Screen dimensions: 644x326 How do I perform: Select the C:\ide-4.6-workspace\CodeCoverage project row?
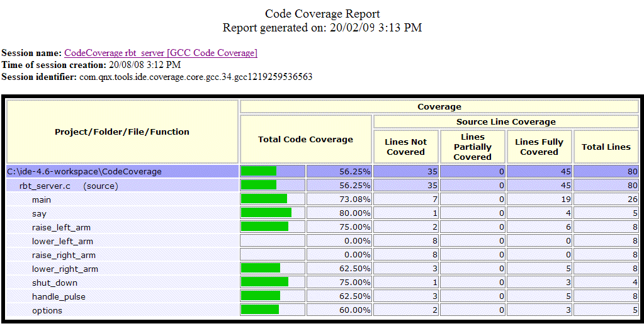(84, 171)
